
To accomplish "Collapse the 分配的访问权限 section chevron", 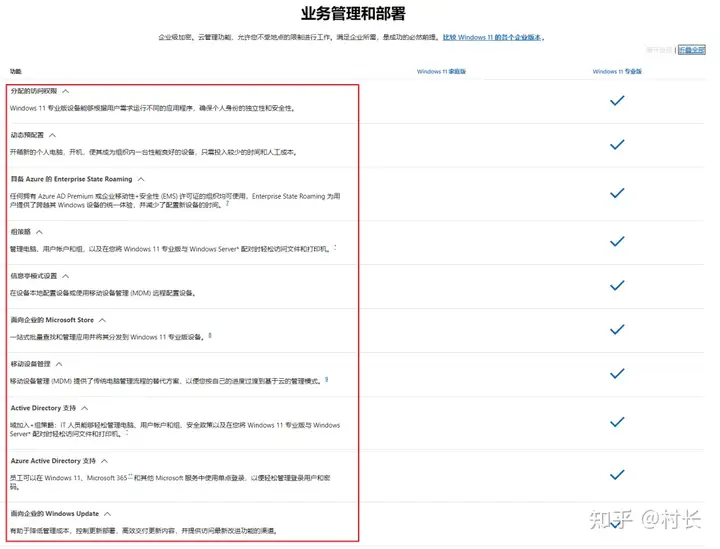I will tap(66, 91).
